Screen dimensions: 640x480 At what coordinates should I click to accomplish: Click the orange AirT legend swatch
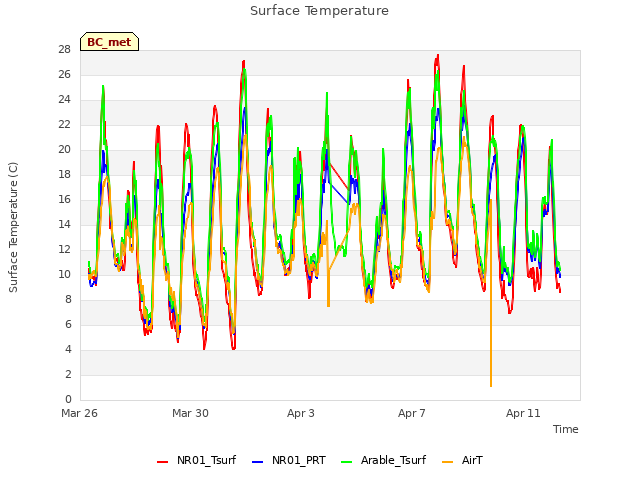[x=448, y=462]
